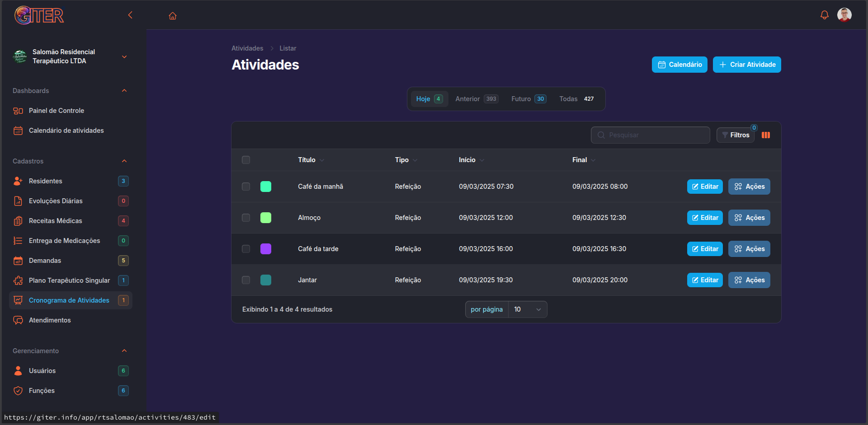Viewport: 868px width, 425px height.
Task: Sort by Início column
Action: (472, 160)
